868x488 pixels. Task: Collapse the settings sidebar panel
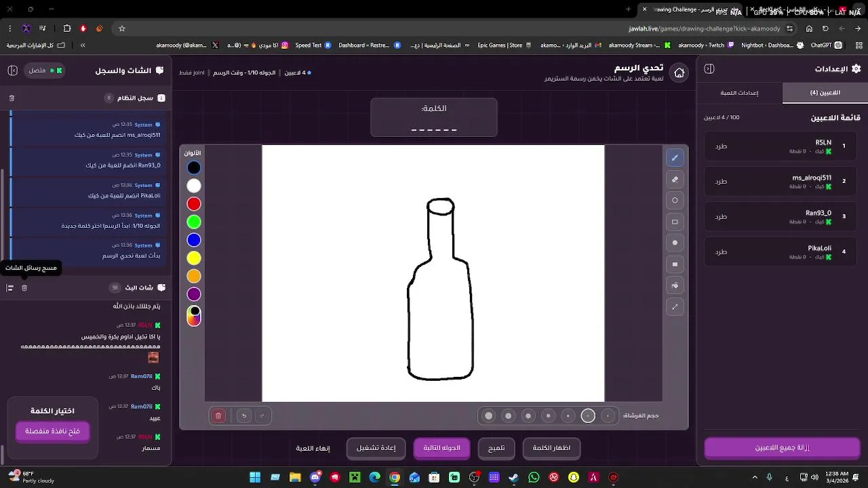tap(709, 69)
